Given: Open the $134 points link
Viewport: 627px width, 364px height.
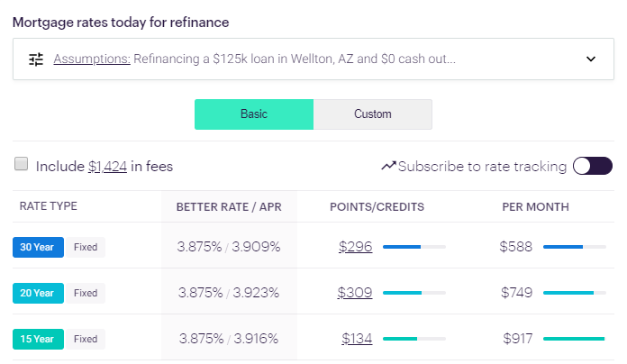Looking at the screenshot, I should pyautogui.click(x=357, y=339).
